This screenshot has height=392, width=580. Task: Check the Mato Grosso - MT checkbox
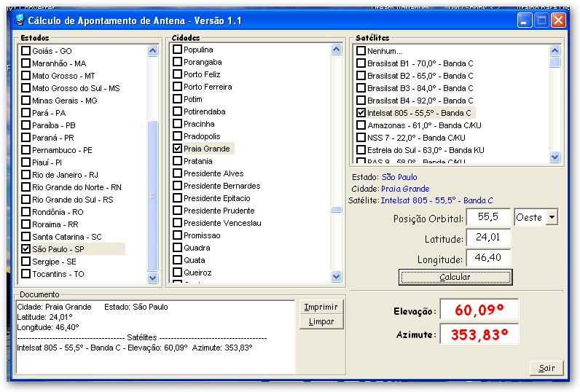pyautogui.click(x=26, y=76)
